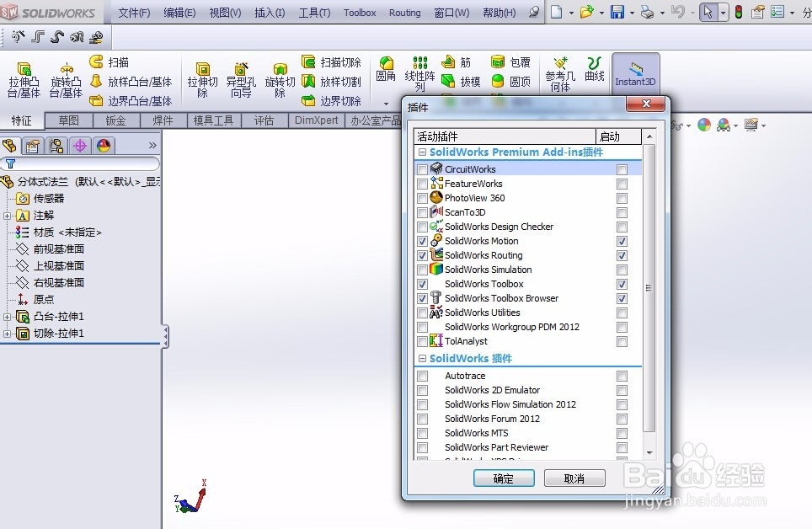Collapse the SolidWorks Premium Add-ins group

[x=422, y=152]
